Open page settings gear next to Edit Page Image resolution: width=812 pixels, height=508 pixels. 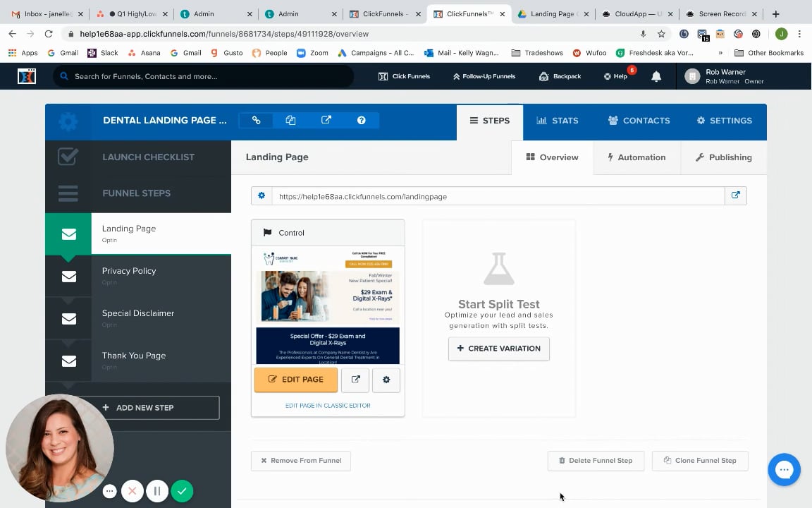click(x=386, y=380)
